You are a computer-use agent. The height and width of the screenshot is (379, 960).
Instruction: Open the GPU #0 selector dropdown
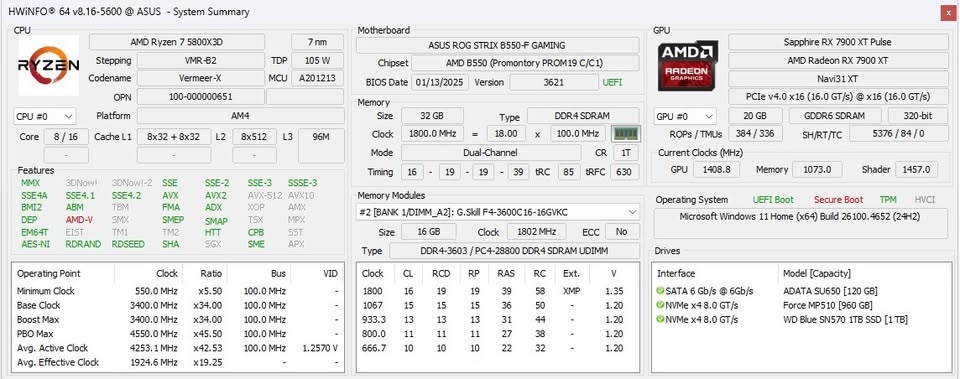coord(685,116)
